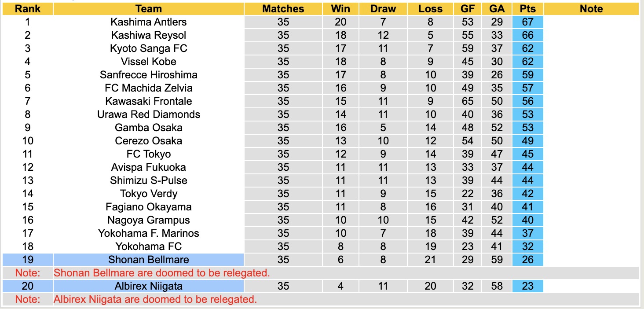
Task: Click the Albirex Niigata relegation note text
Action: click(x=155, y=299)
